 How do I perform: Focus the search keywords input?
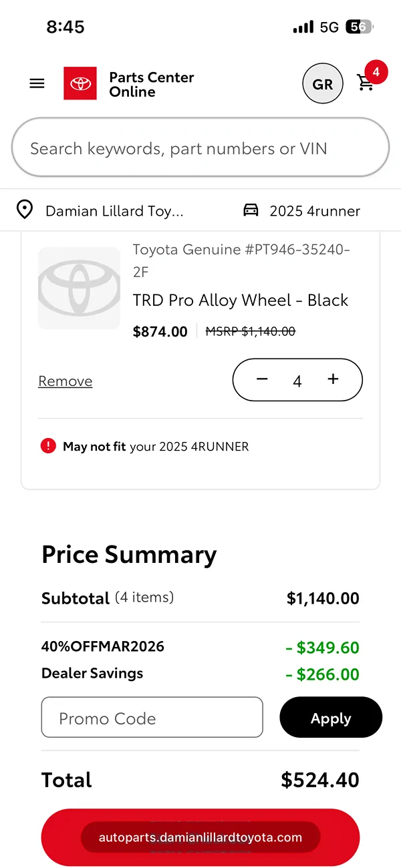[200, 147]
